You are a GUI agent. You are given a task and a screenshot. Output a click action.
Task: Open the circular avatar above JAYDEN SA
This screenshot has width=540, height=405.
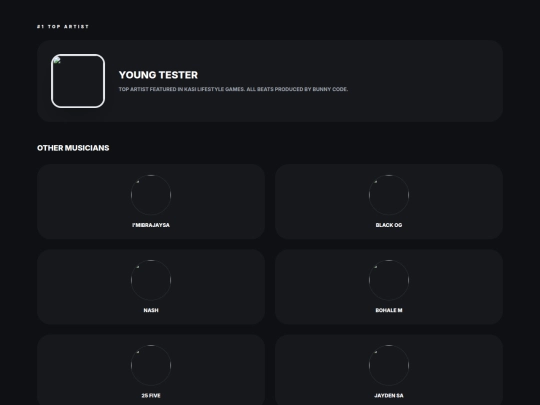pyautogui.click(x=389, y=365)
